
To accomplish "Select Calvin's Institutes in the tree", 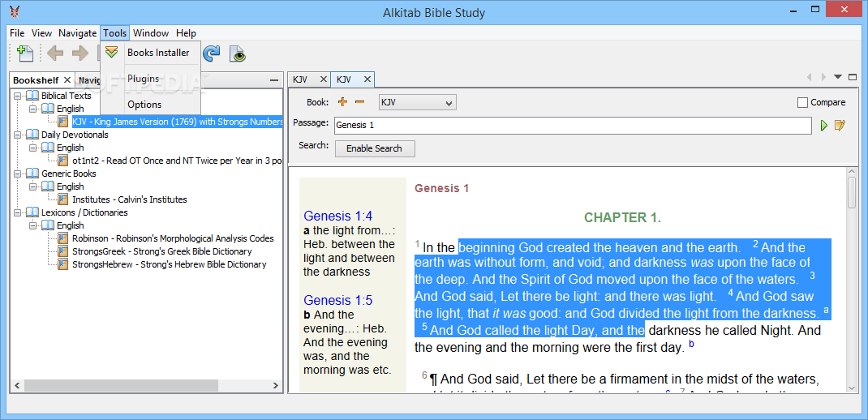I will 130,199.
